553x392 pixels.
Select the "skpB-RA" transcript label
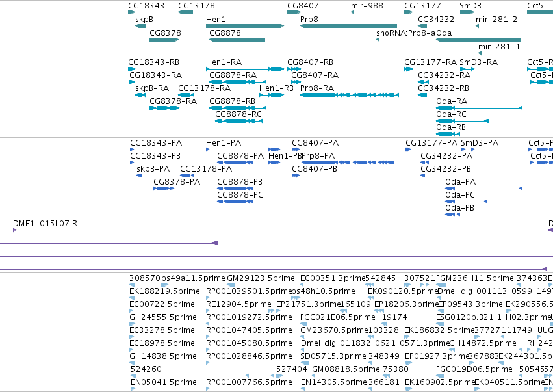(152, 88)
